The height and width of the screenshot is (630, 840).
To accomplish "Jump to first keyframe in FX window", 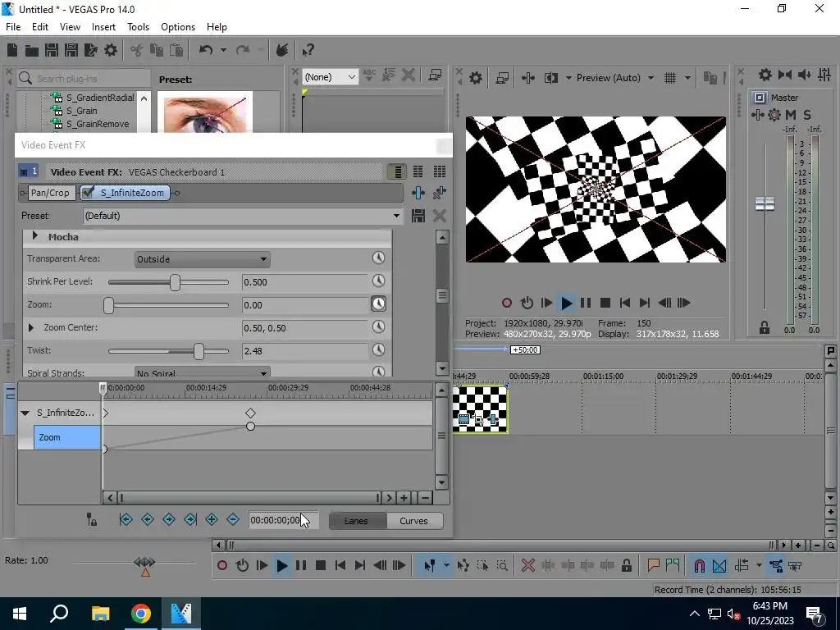I will point(126,519).
